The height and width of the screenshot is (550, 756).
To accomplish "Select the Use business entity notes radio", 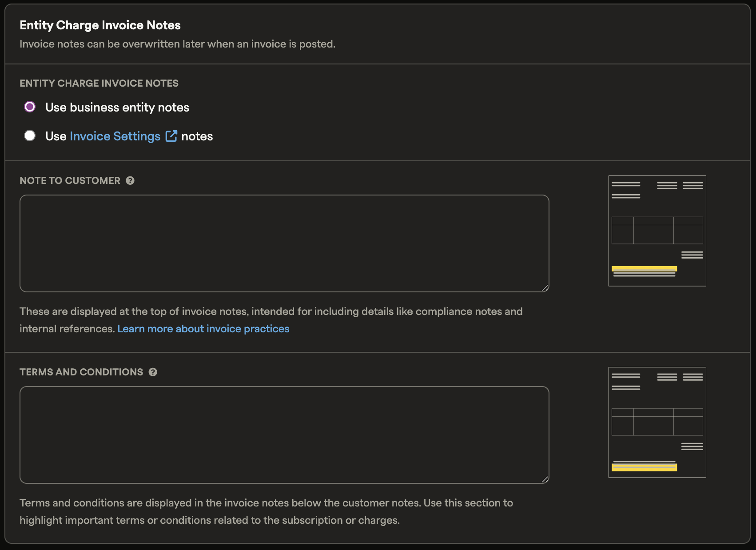I will (x=30, y=107).
